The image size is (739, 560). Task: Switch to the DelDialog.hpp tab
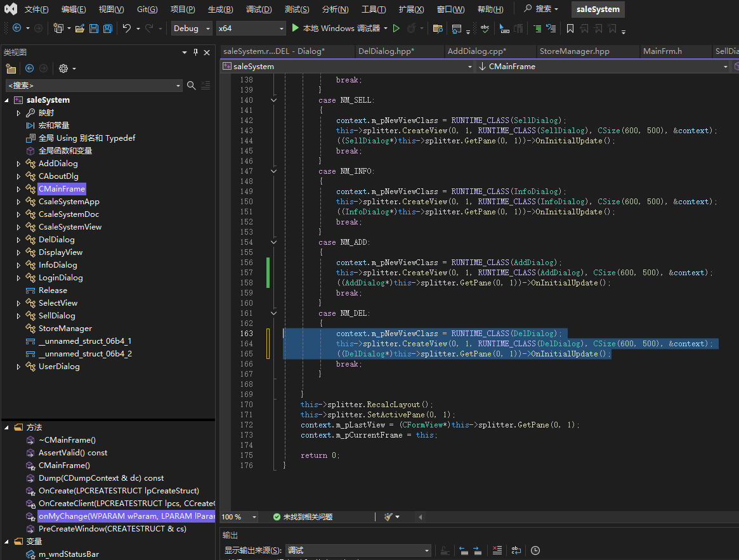pyautogui.click(x=386, y=51)
